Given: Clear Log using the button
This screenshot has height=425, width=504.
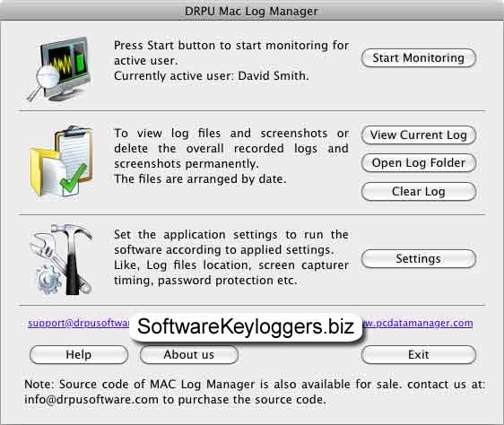Looking at the screenshot, I should pyautogui.click(x=418, y=192).
